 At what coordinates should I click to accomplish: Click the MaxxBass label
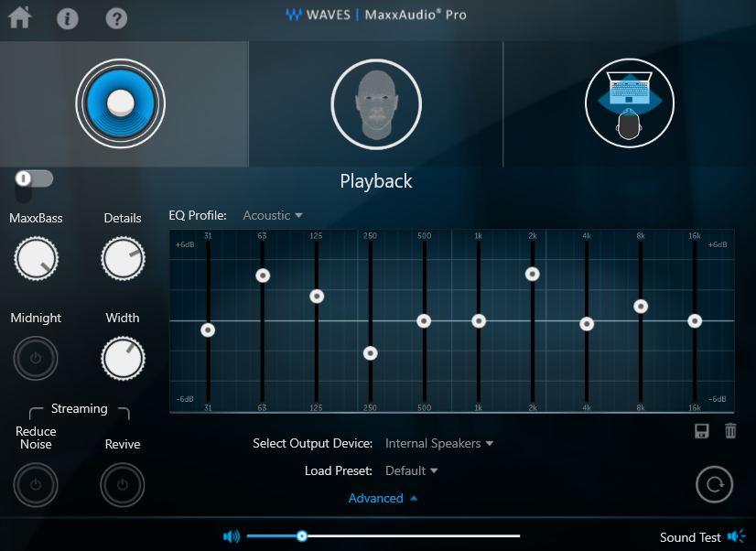[37, 219]
